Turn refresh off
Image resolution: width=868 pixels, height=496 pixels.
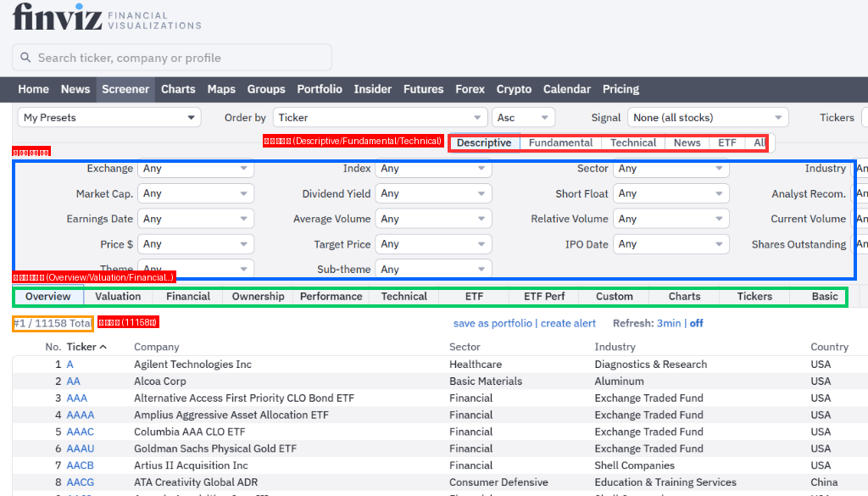(x=697, y=323)
